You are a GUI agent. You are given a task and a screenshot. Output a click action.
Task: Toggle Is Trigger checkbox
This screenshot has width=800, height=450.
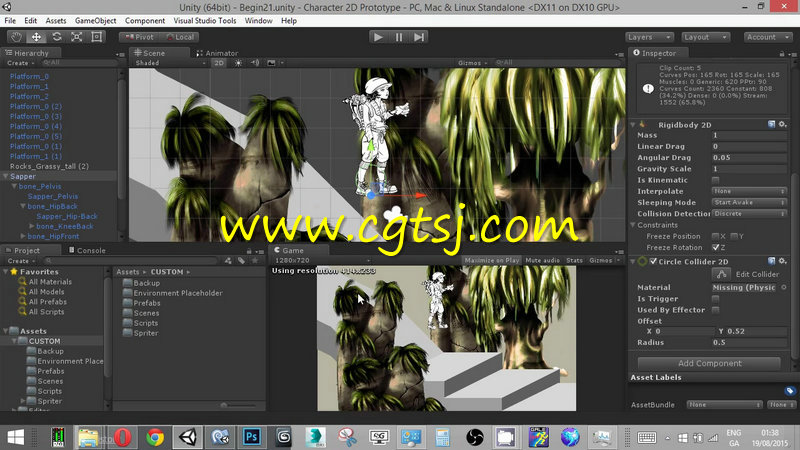[x=715, y=299]
